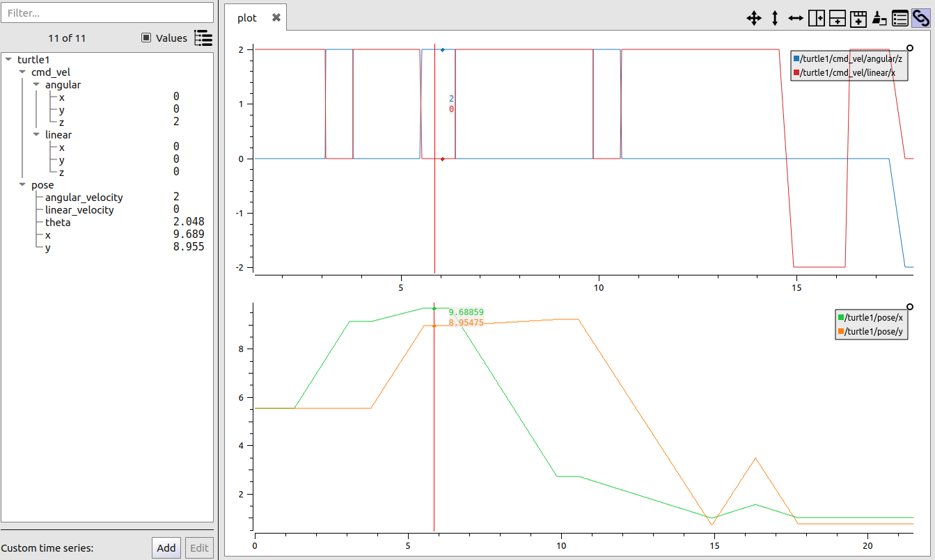Toggle the linked zoom chain icon

[x=920, y=19]
